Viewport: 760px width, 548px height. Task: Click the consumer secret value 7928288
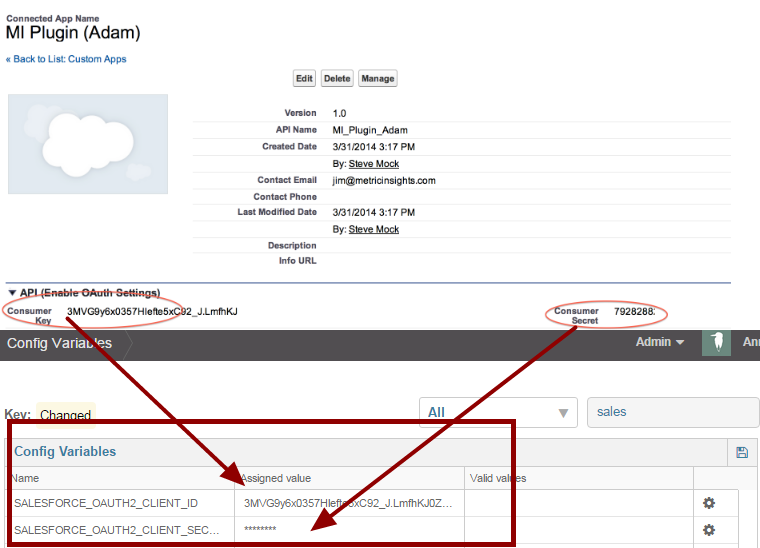[634, 312]
